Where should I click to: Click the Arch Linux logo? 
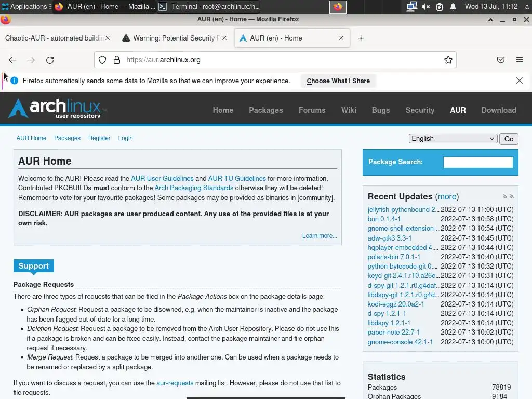point(57,108)
